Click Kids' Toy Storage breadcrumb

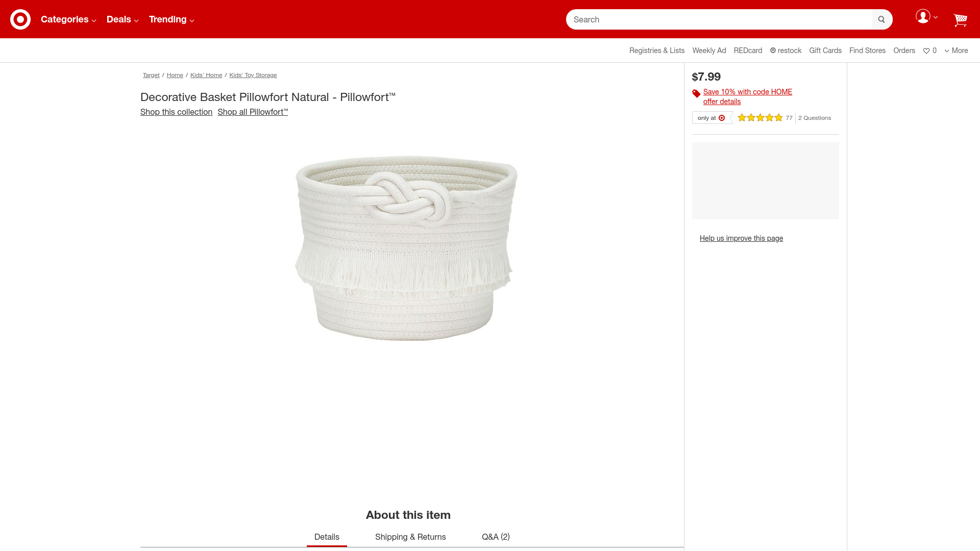253,75
